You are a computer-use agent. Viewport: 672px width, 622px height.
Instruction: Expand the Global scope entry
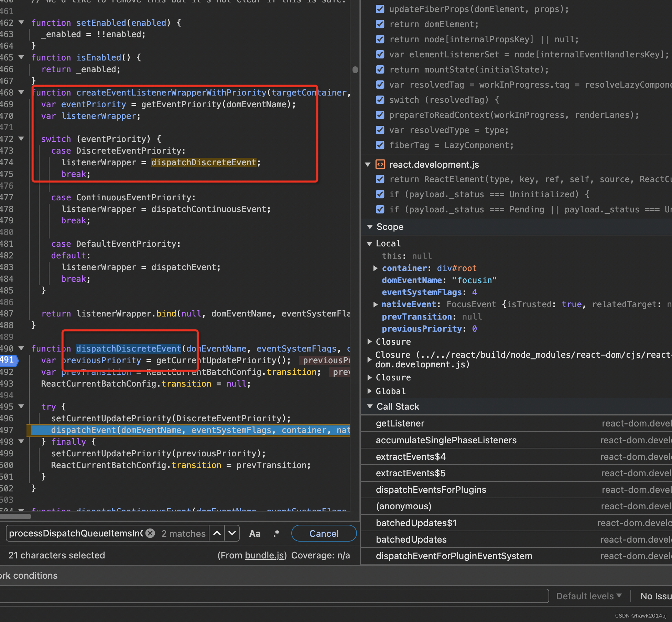(x=370, y=391)
